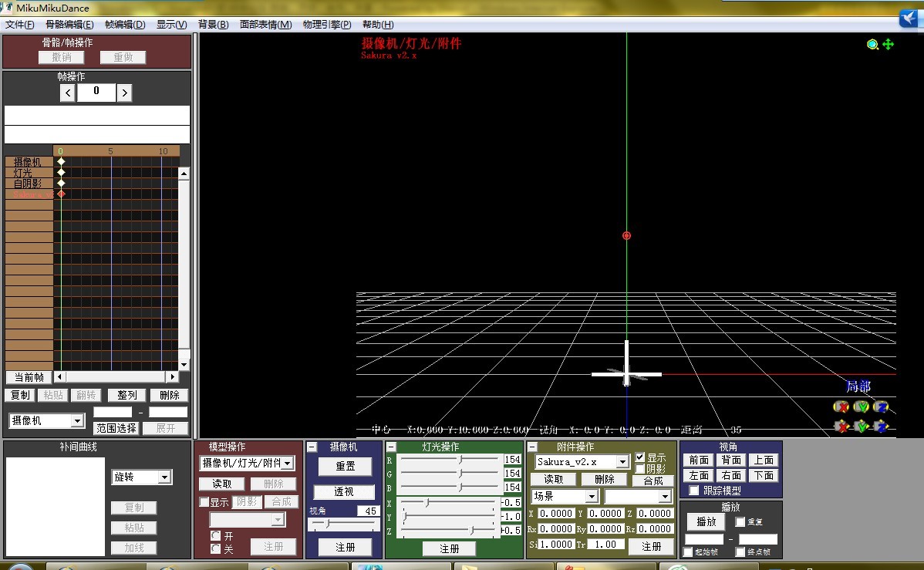Screen dimensions: 924x570
Task: Select the 摄像机 keyframe diamond at frame 0
Action: [61, 161]
